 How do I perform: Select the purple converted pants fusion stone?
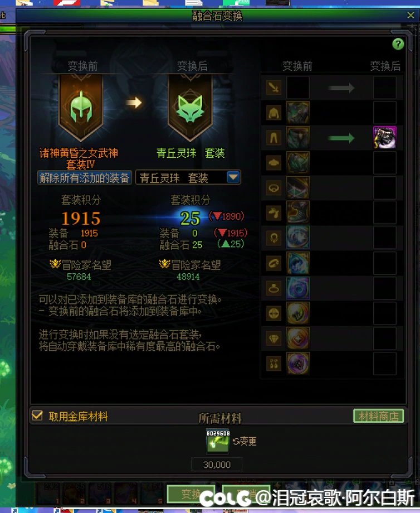(x=384, y=137)
